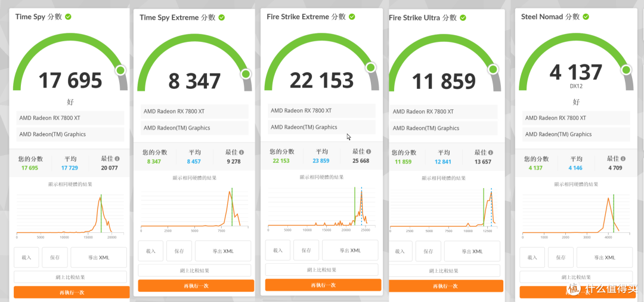Screen dimensions: 644x302
Task: Click 載入 in Steel Nomad card
Action: [532, 257]
